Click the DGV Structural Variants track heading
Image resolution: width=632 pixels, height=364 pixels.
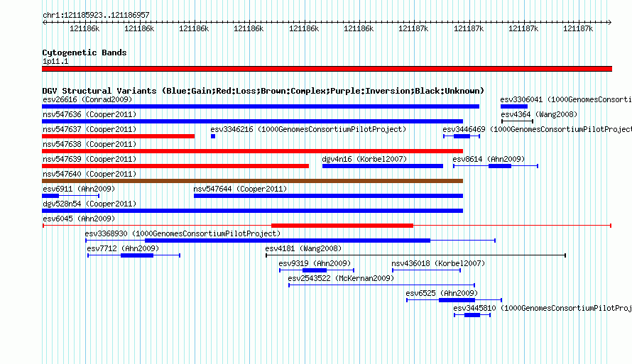tap(263, 91)
